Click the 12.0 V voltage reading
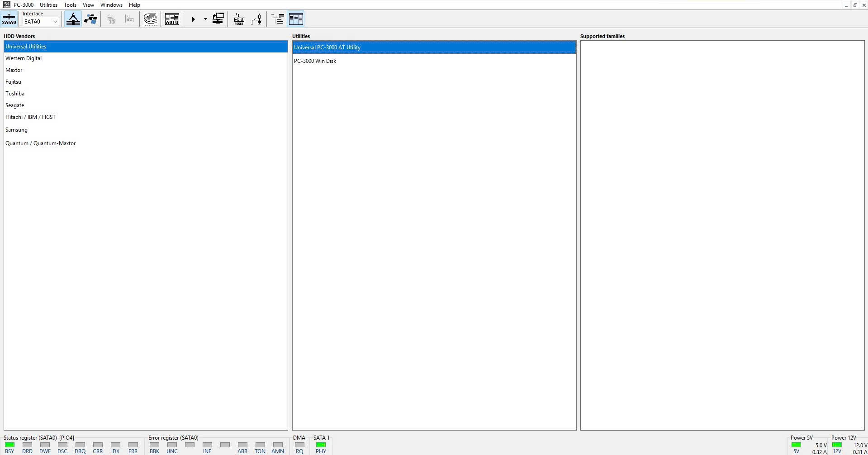Image resolution: width=868 pixels, height=455 pixels. [x=860, y=446]
